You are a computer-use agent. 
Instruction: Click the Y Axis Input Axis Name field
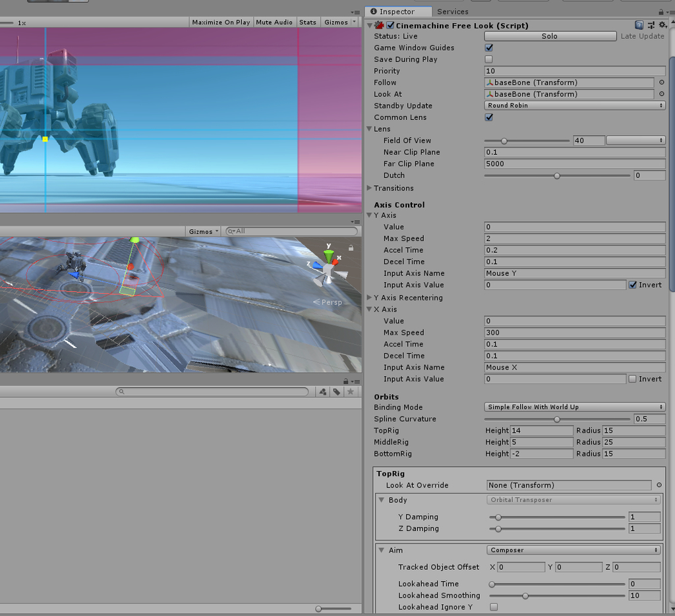575,273
